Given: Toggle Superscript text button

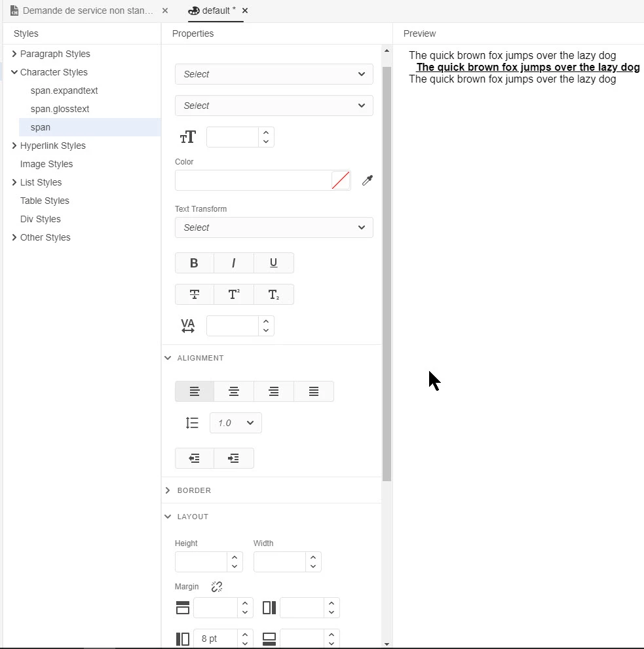Looking at the screenshot, I should tap(233, 294).
